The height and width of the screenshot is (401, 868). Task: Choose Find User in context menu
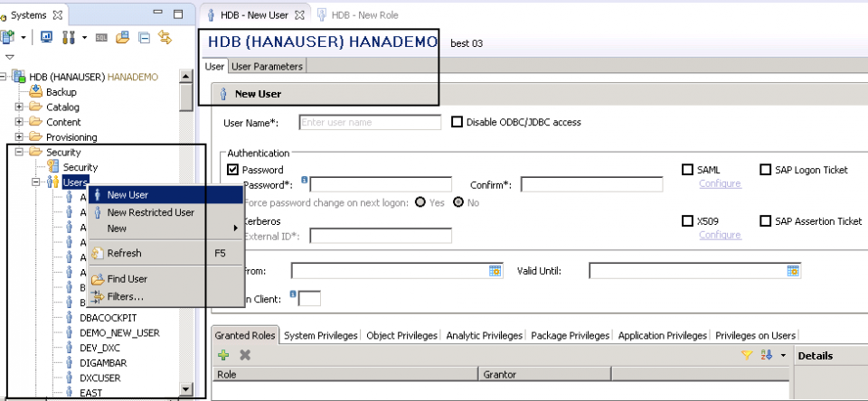[x=165, y=279]
